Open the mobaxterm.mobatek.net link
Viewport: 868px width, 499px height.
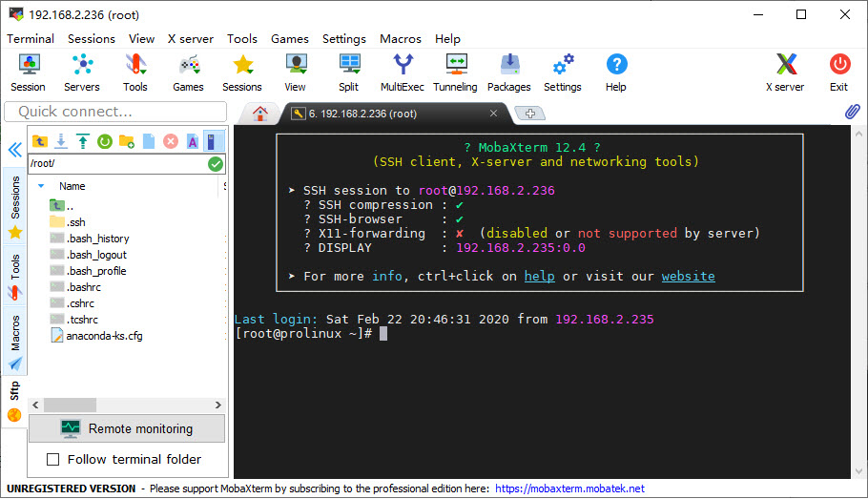(569, 489)
